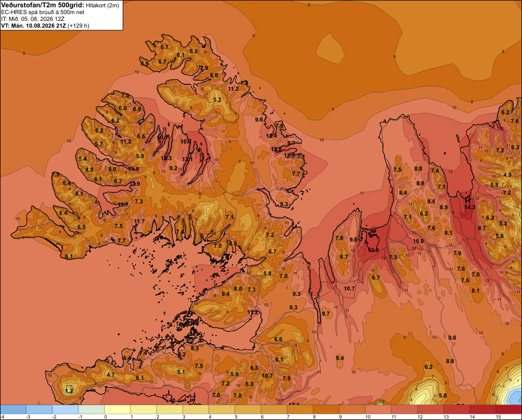Select the legend swatch between 6 and 7

click(x=274, y=410)
